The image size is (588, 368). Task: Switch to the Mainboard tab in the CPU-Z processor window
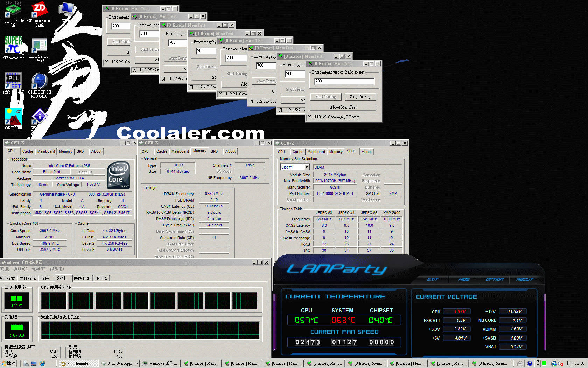(46, 151)
